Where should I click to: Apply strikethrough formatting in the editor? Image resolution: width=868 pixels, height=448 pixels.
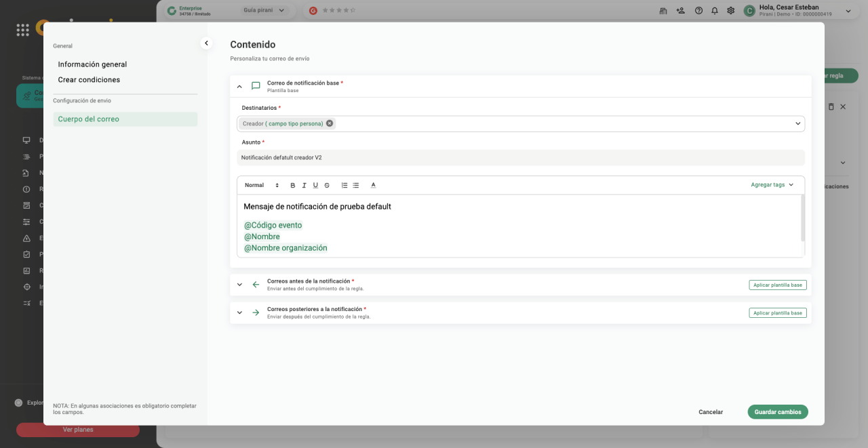[327, 185]
